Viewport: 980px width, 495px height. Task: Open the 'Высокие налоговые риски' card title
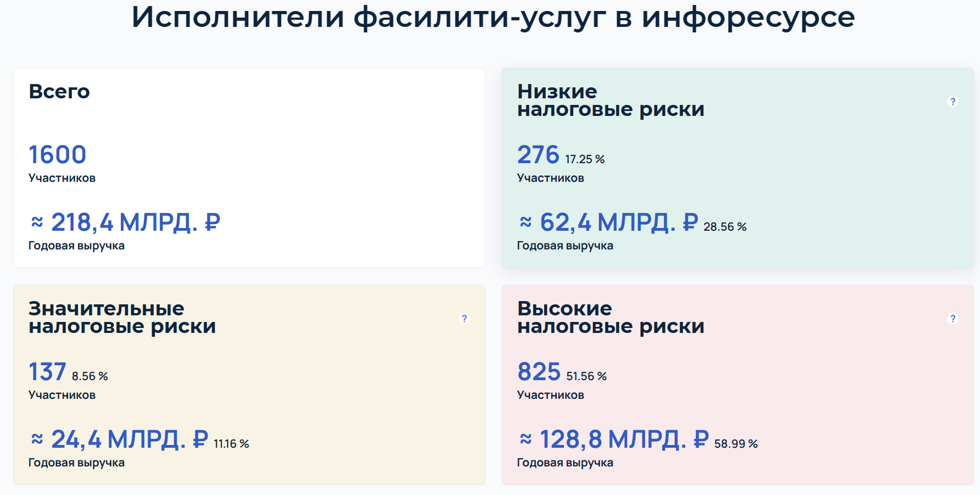pos(611,317)
